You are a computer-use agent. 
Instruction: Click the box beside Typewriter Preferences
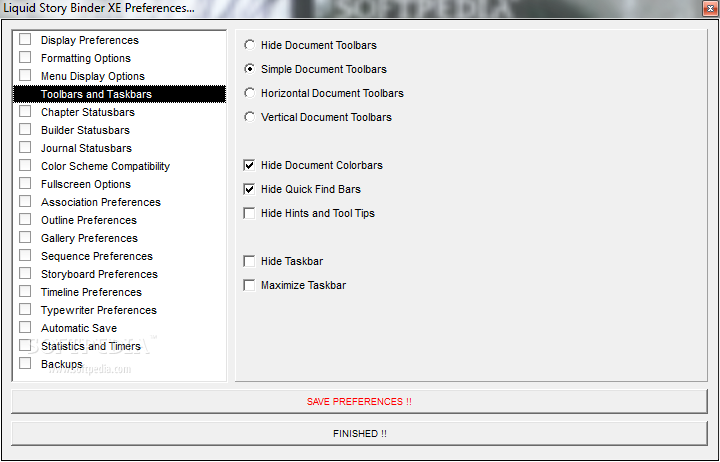tap(25, 309)
